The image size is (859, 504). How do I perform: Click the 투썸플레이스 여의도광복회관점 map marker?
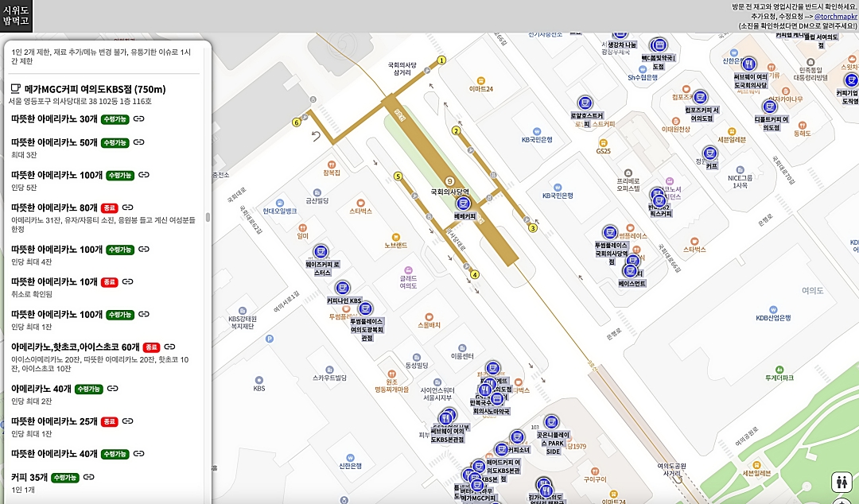pos(365,308)
